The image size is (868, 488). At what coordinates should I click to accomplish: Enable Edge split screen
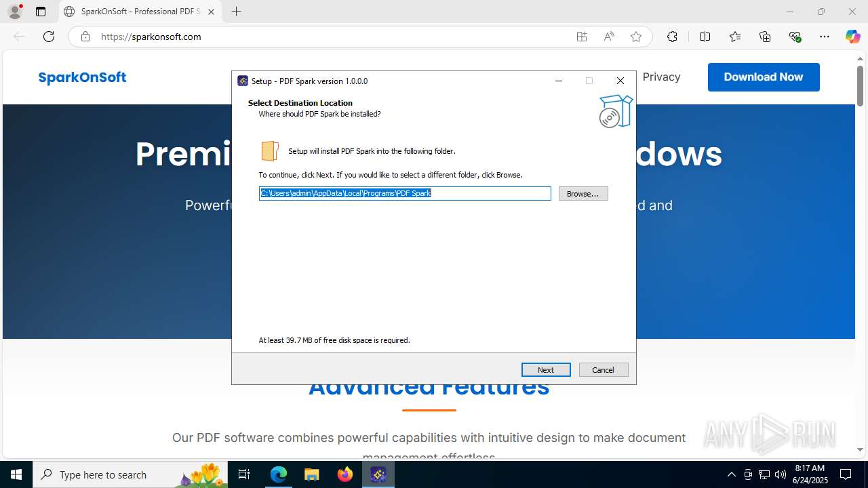[x=705, y=37]
